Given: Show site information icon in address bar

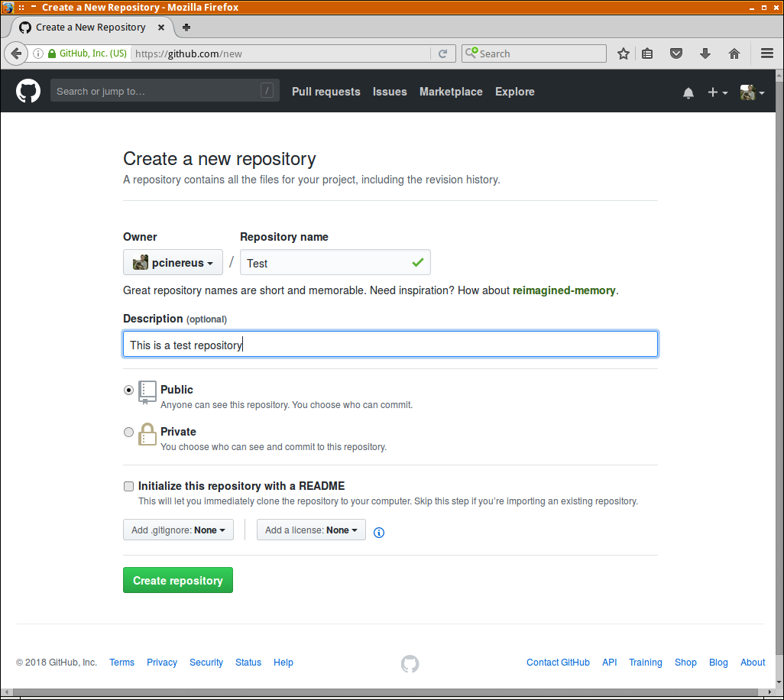Looking at the screenshot, I should 38,53.
